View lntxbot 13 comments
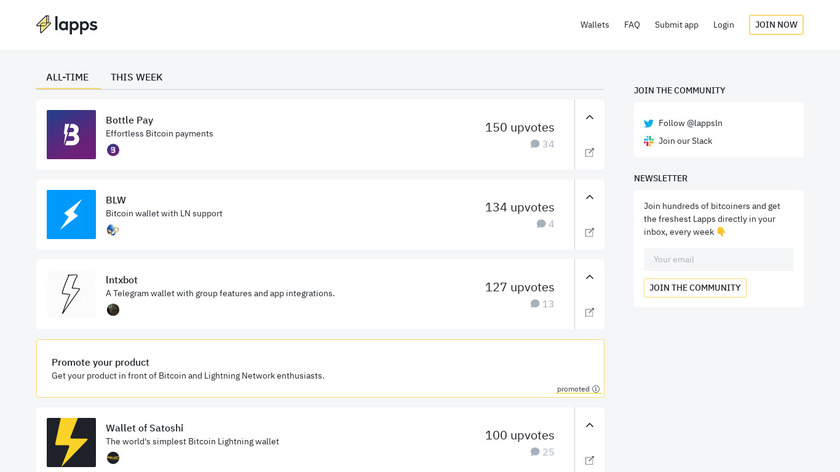The width and height of the screenshot is (840, 472). pos(542,304)
